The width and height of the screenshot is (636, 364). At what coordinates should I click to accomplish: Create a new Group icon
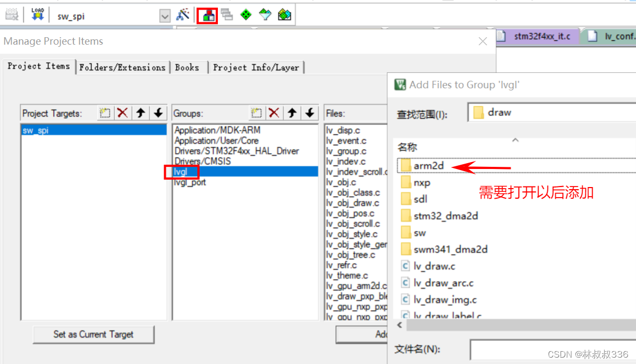256,113
